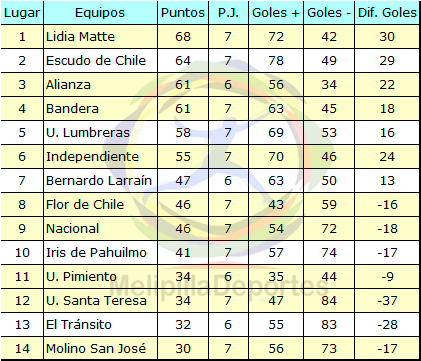Viewport: 421px width, 361px height.
Task: Click the Dif. Goles column header
Action: 387,13
